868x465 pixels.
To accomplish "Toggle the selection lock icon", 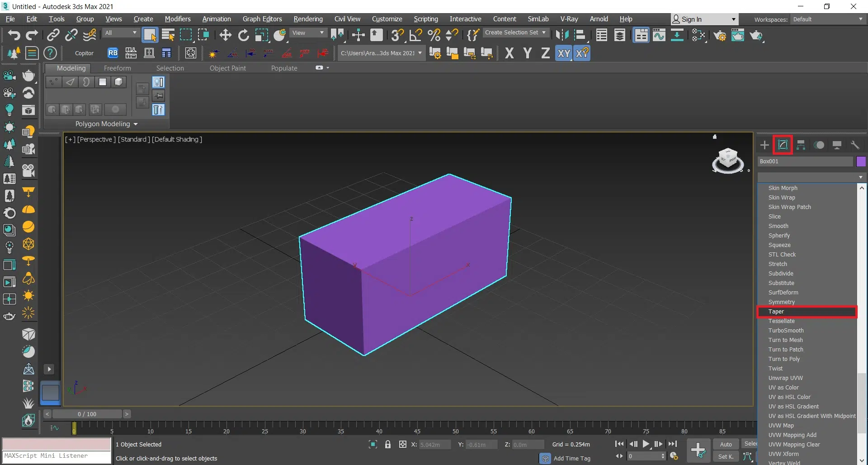I will (x=388, y=445).
